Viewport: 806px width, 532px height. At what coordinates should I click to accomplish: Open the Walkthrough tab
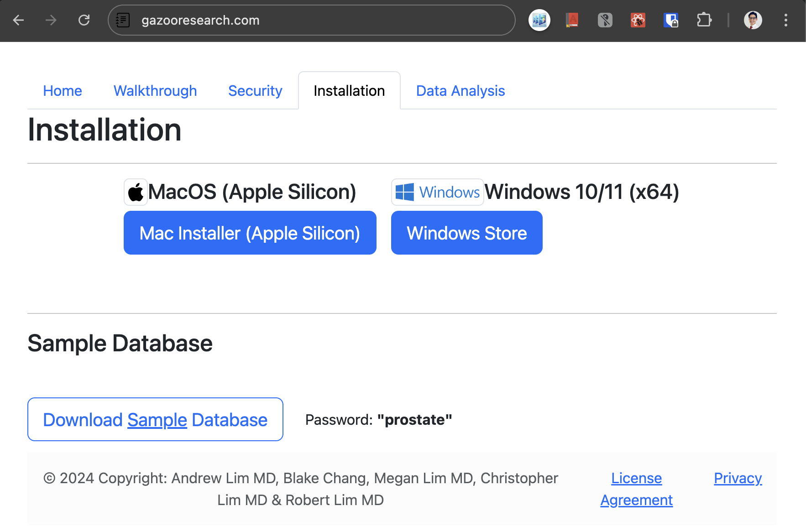point(155,91)
